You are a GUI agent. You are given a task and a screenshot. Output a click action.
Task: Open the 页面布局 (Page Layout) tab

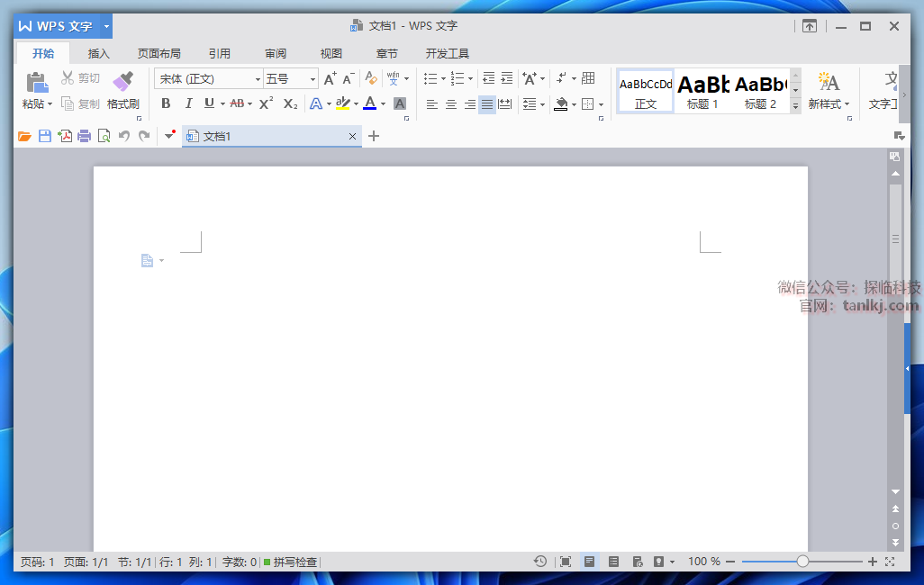point(159,53)
